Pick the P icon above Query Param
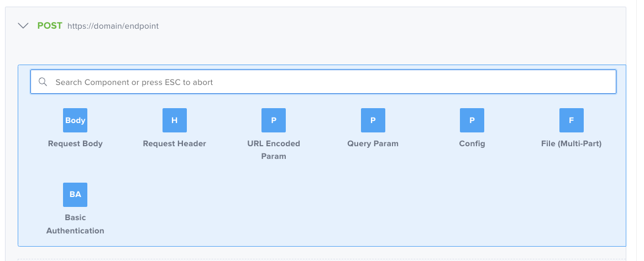Viewport: 644px width, 261px height. [373, 120]
